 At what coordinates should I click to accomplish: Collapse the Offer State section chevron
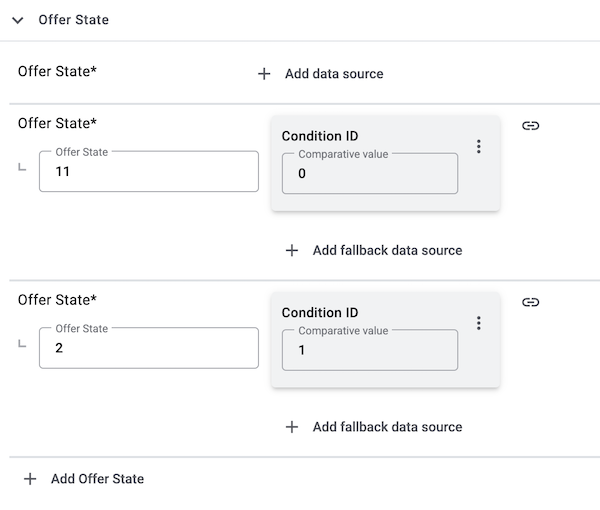click(x=17, y=20)
